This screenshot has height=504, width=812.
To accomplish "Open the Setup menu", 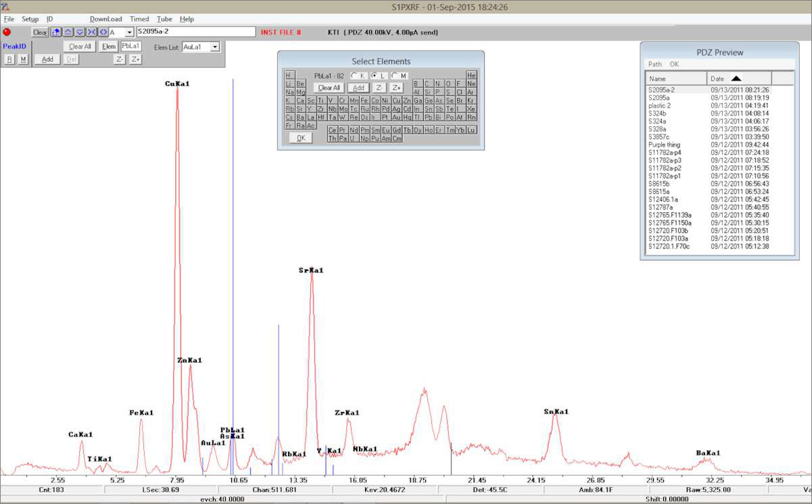I will (30, 19).
